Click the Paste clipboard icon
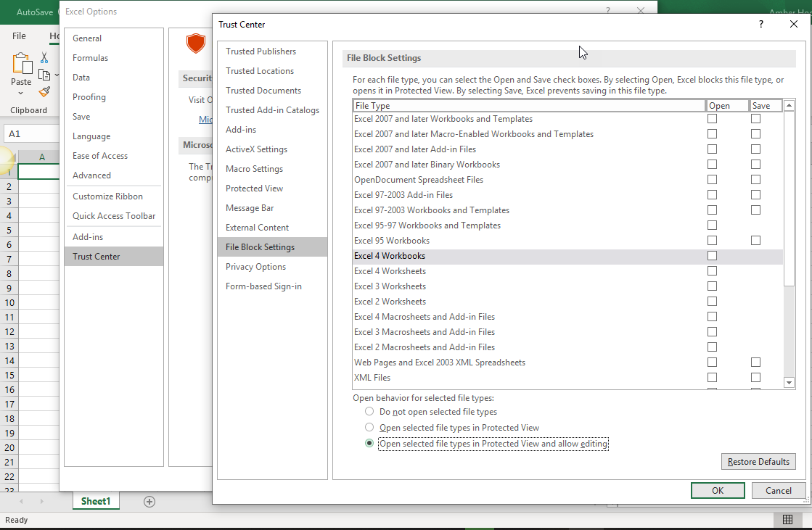Image resolution: width=812 pixels, height=530 pixels. click(x=22, y=64)
